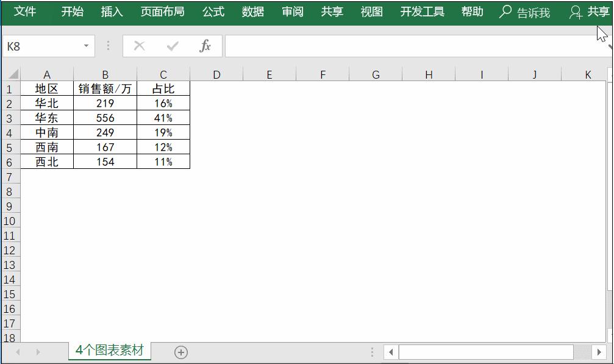The width and height of the screenshot is (614, 364).
Task: Switch to the 插入 ribbon tab
Action: tap(112, 11)
